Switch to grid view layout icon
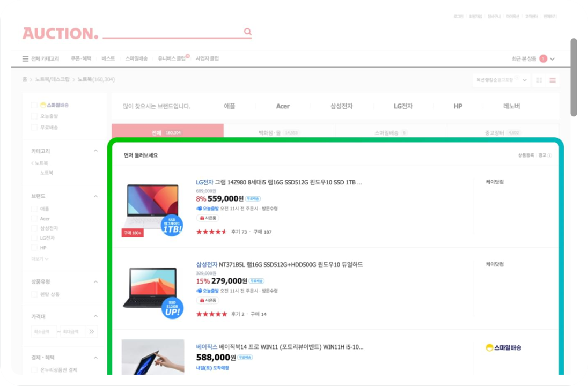The image size is (588, 386). 539,80
